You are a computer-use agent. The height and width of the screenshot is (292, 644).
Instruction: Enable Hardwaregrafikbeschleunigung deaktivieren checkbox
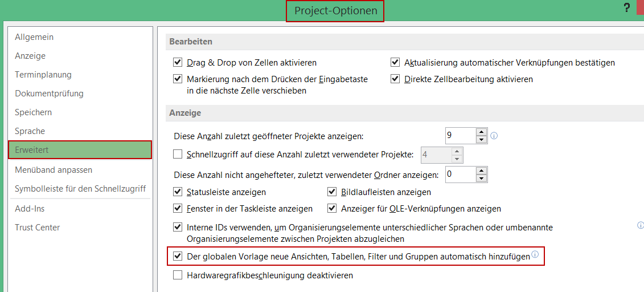pyautogui.click(x=178, y=275)
